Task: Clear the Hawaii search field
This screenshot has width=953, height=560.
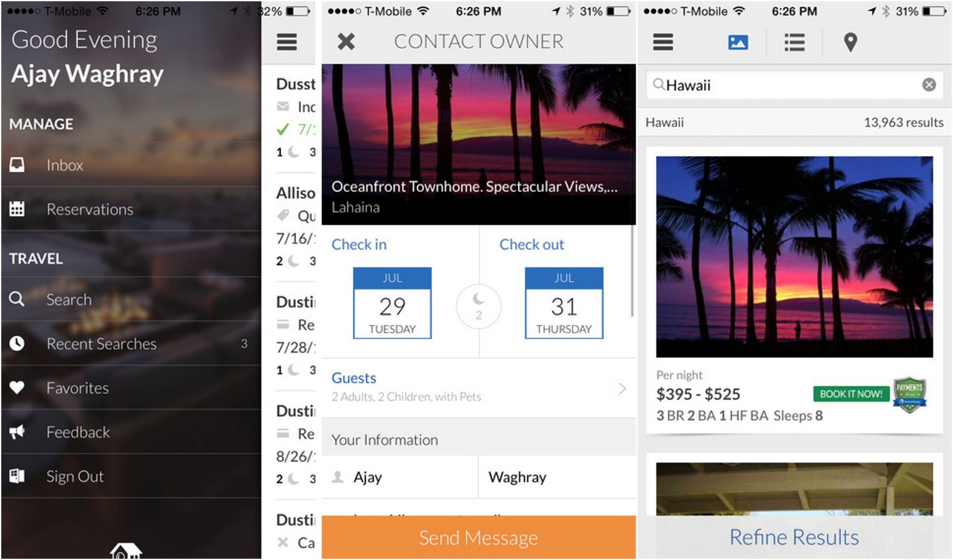Action: (929, 85)
